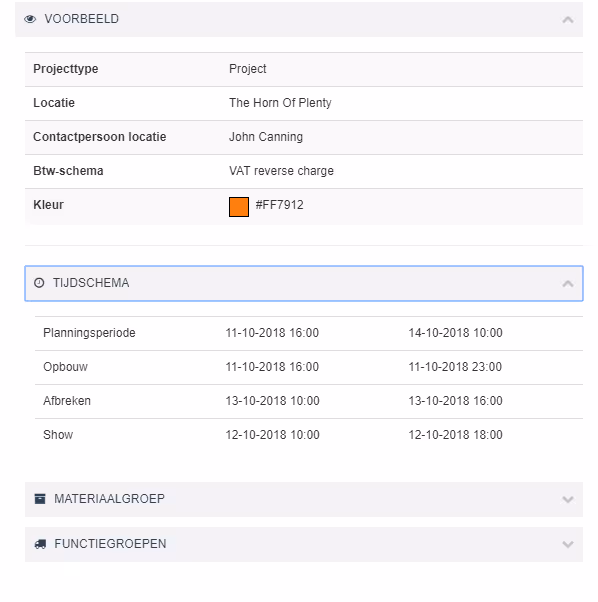Click the Opbouw row label

(66, 367)
